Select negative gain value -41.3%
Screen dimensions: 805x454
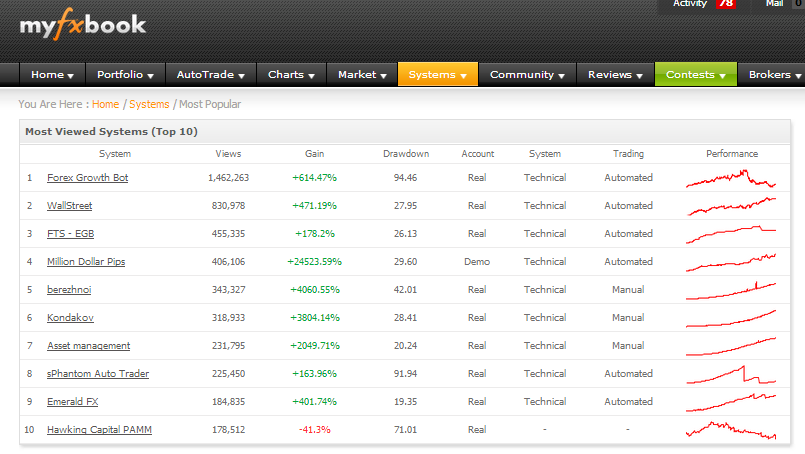coord(314,429)
